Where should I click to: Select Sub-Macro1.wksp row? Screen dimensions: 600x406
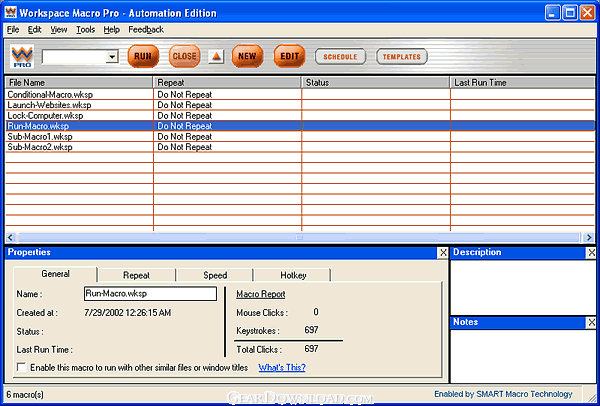(300, 136)
